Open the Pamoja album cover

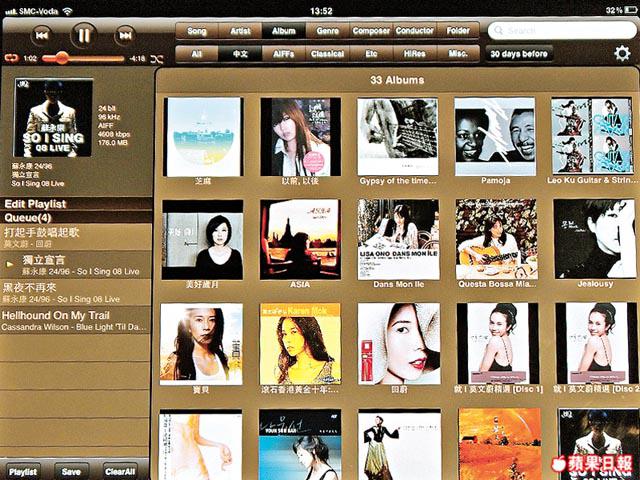tap(495, 137)
